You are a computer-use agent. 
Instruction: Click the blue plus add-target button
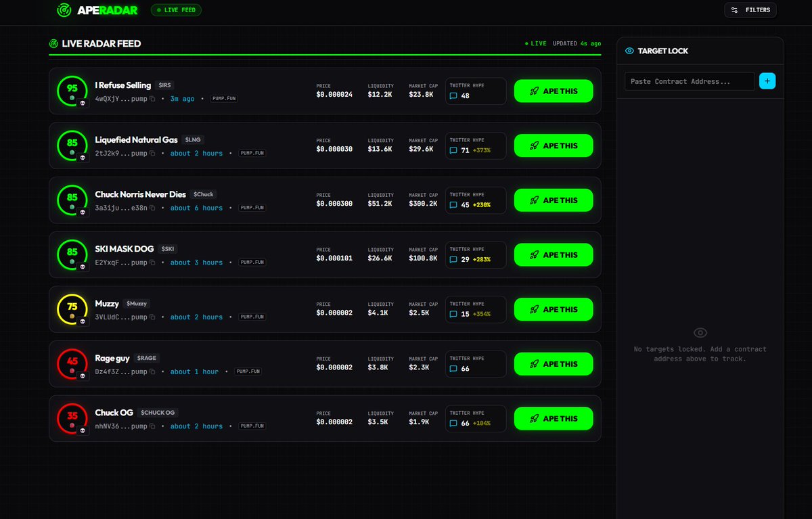767,81
